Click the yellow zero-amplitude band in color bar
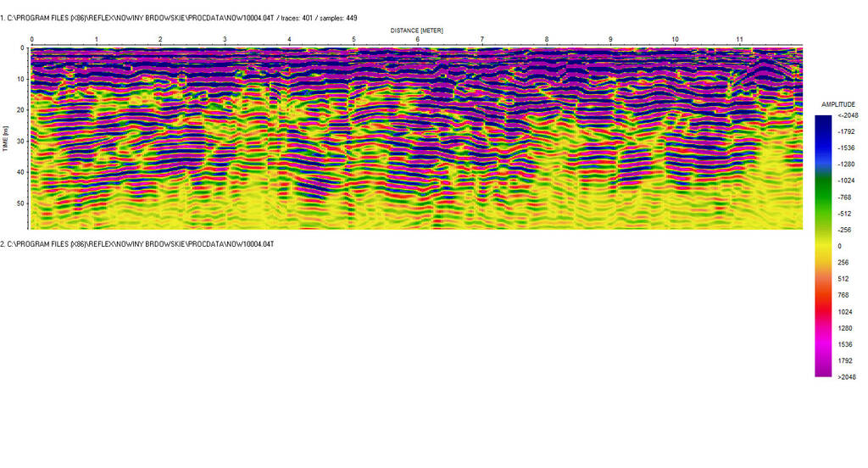This screenshot has width=868, height=468. point(823,246)
